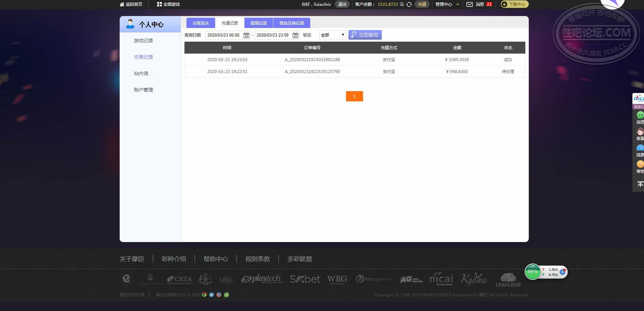This screenshot has width=644, height=311.
Task: Click the 个人中心 avatar icon
Action: click(x=130, y=24)
